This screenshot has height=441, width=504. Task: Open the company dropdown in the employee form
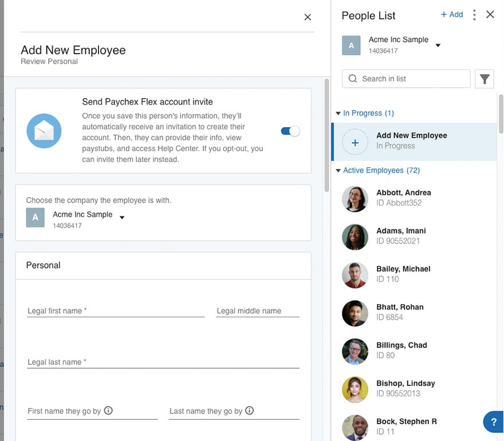122,218
